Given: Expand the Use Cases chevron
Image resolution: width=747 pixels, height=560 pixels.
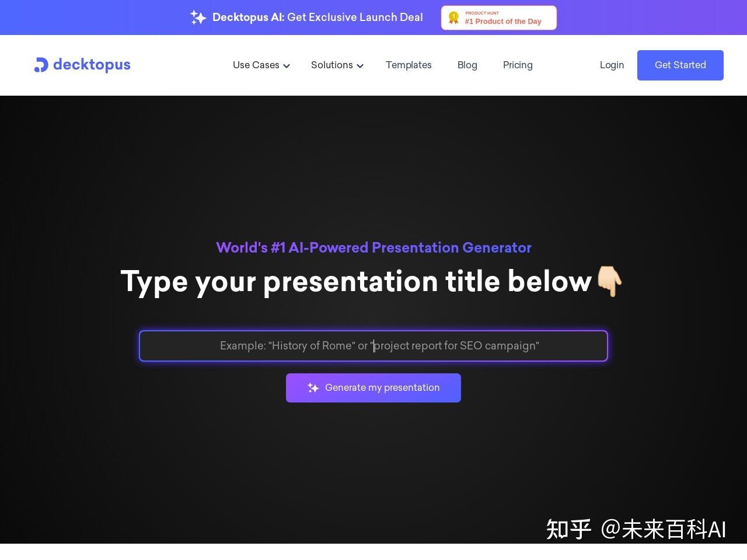Looking at the screenshot, I should [287, 66].
